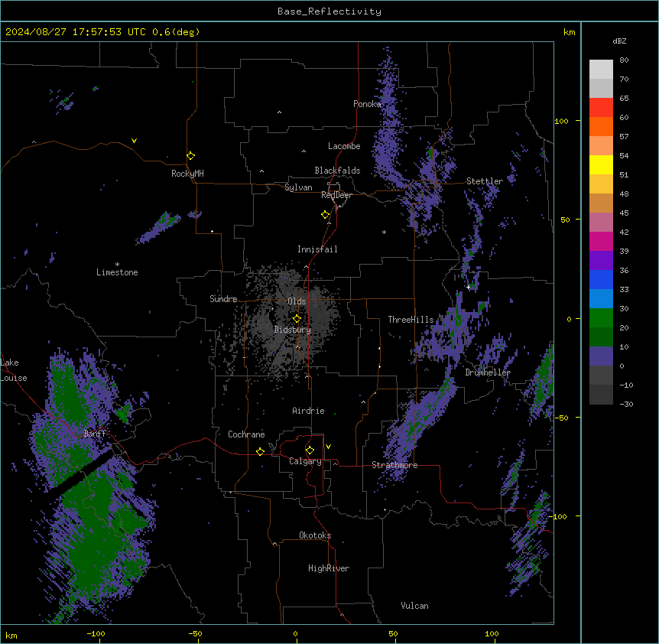Click the Limestone label
659x644 pixels.
click(x=117, y=272)
